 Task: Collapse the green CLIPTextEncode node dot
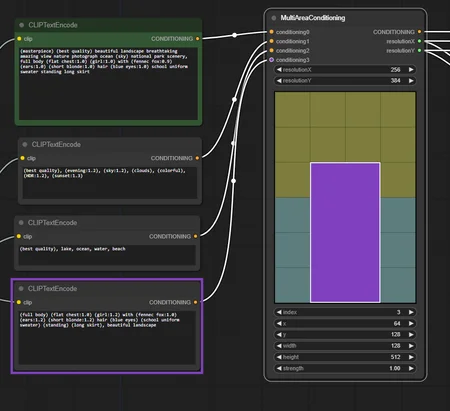point(22,25)
